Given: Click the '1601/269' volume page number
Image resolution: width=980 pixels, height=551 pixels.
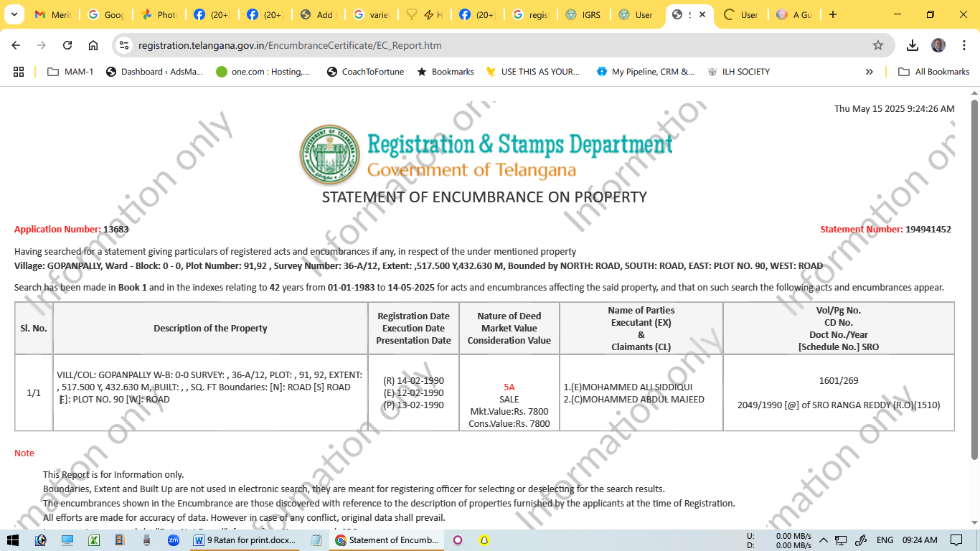Looking at the screenshot, I should tap(839, 380).
